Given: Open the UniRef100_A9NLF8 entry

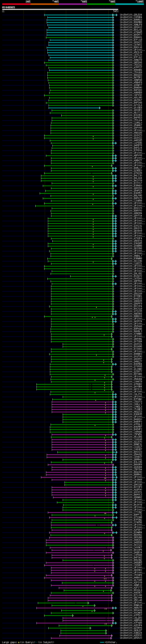Looking at the screenshot, I should [x=131, y=25].
